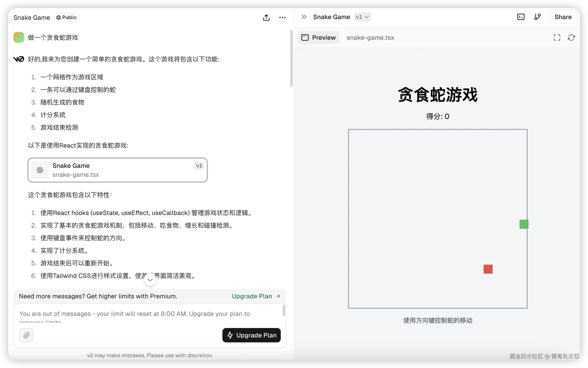Viewport: 588px width, 368px height.
Task: Open the three-dot more options menu
Action: pos(282,18)
